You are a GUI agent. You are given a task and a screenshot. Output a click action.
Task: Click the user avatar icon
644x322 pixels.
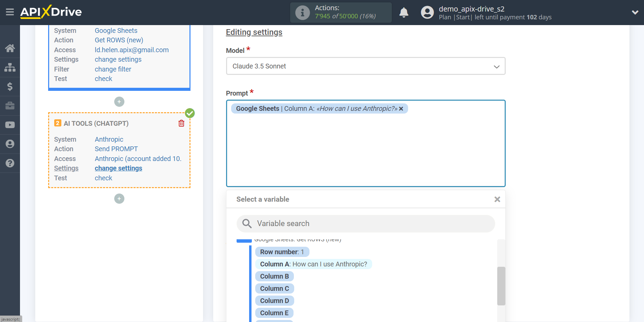tap(427, 13)
